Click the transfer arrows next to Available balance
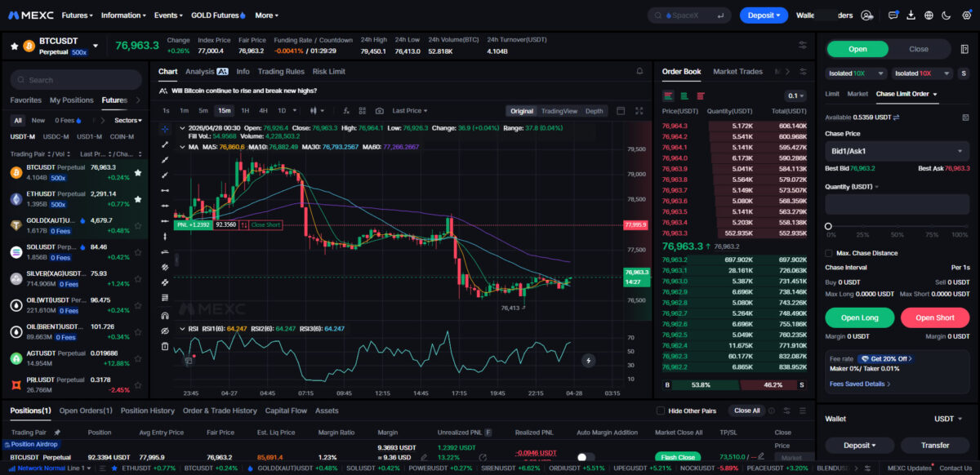The height and width of the screenshot is (475, 980). coord(897,118)
